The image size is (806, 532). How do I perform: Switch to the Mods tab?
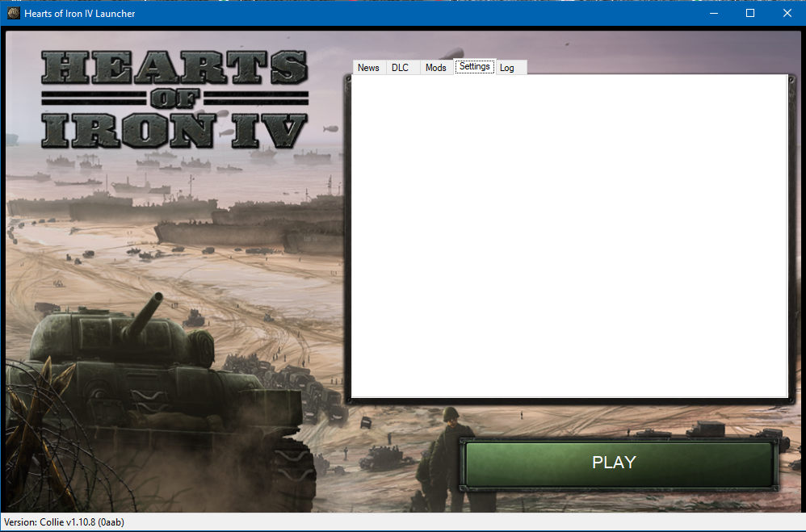tap(436, 67)
